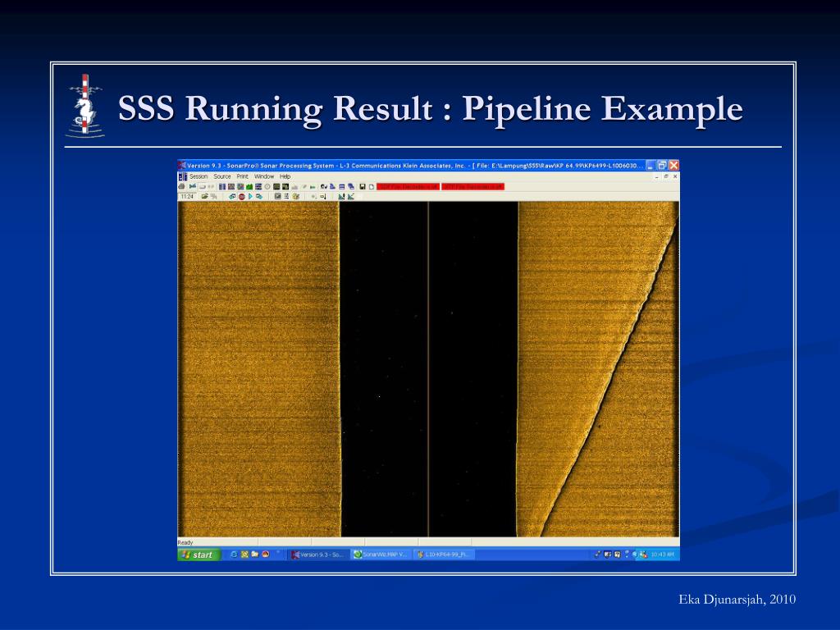Click the open folder icon in second toolbar
Image resolution: width=840 pixels, height=630 pixels.
pos(204,197)
